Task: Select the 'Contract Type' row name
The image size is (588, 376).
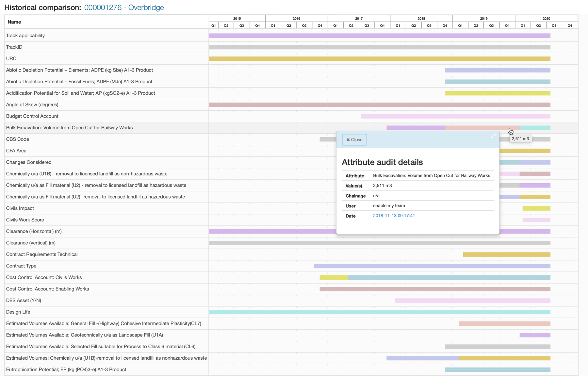Action: click(x=21, y=266)
